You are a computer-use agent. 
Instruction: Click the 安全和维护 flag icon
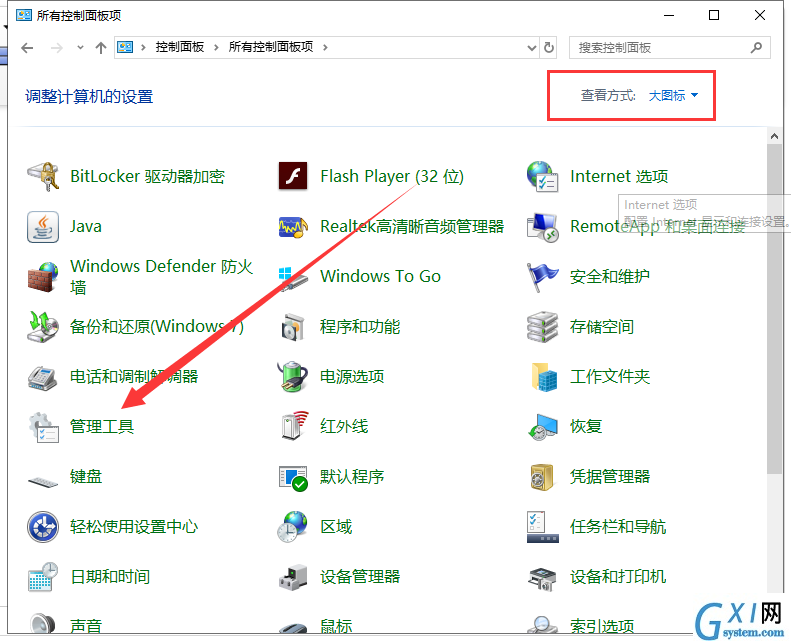pyautogui.click(x=542, y=276)
